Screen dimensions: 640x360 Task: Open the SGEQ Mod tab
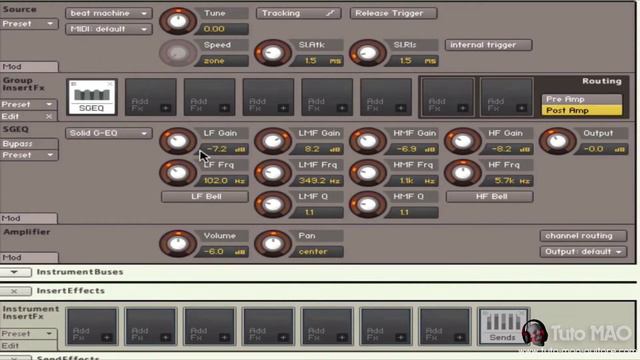click(29, 218)
